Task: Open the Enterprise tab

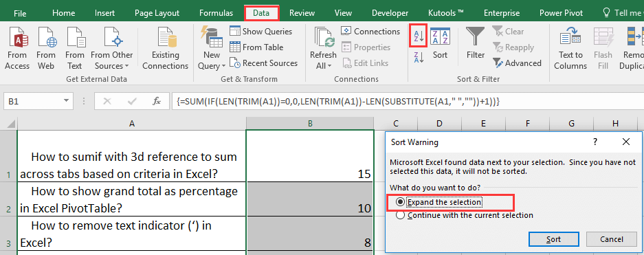Action: click(x=502, y=13)
